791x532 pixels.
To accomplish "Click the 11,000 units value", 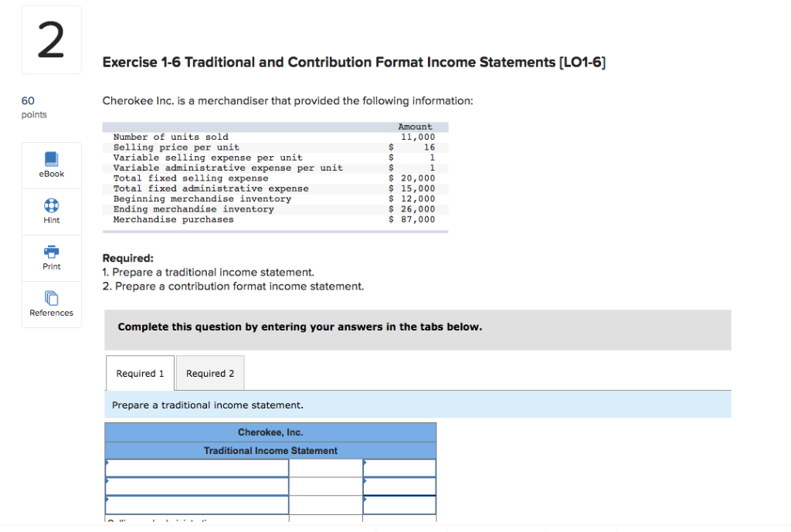I will [418, 137].
